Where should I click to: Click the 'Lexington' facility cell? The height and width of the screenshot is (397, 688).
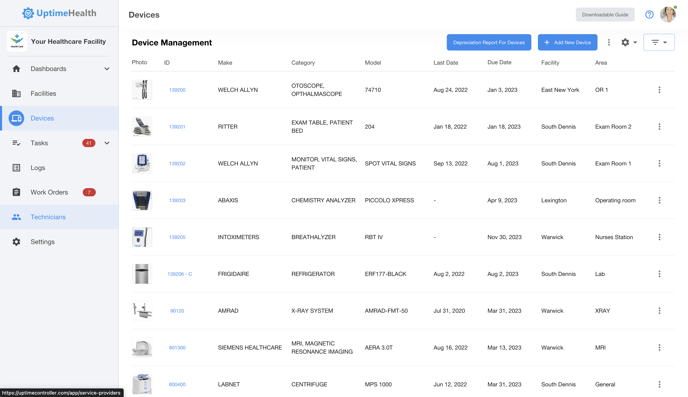click(554, 200)
